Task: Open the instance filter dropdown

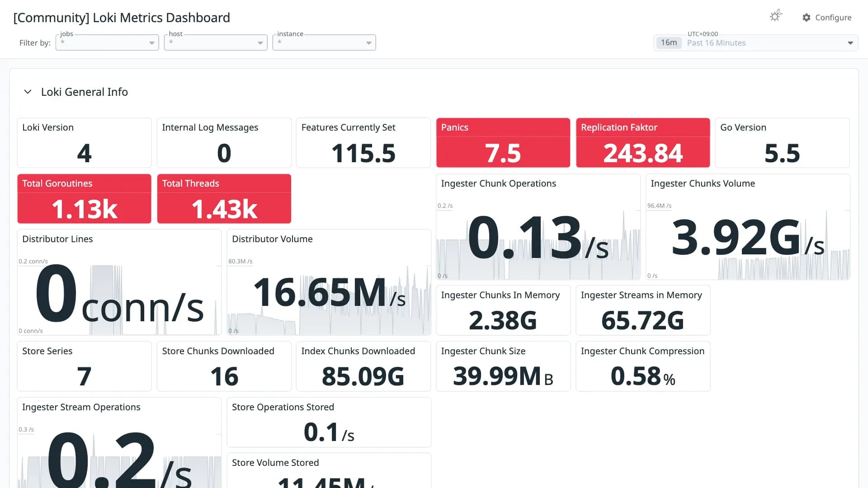Action: coord(324,42)
